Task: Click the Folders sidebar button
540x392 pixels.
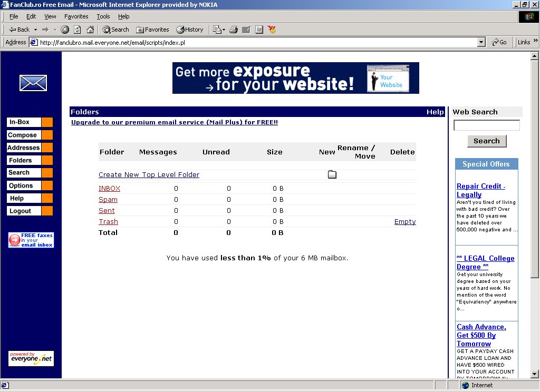Action: tap(30, 160)
